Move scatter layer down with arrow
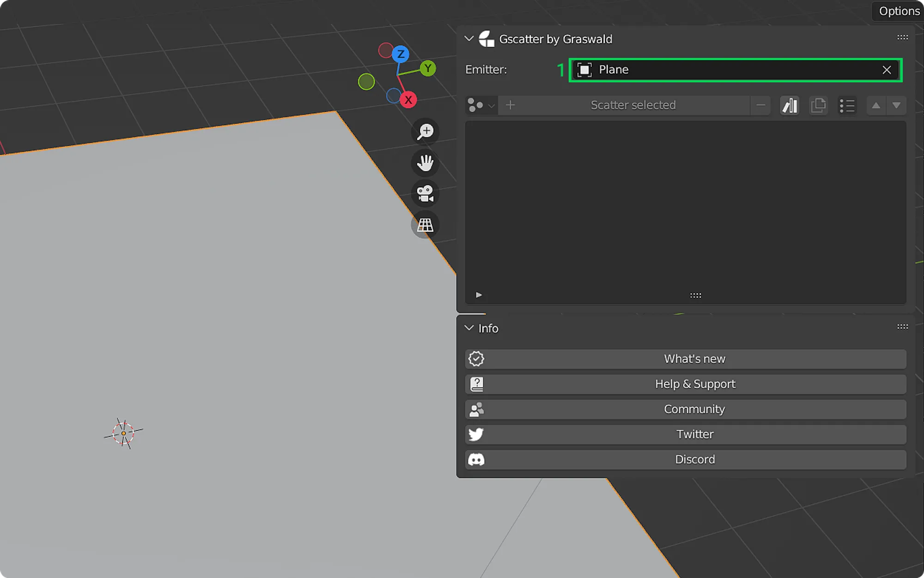924x578 pixels. [x=896, y=105]
